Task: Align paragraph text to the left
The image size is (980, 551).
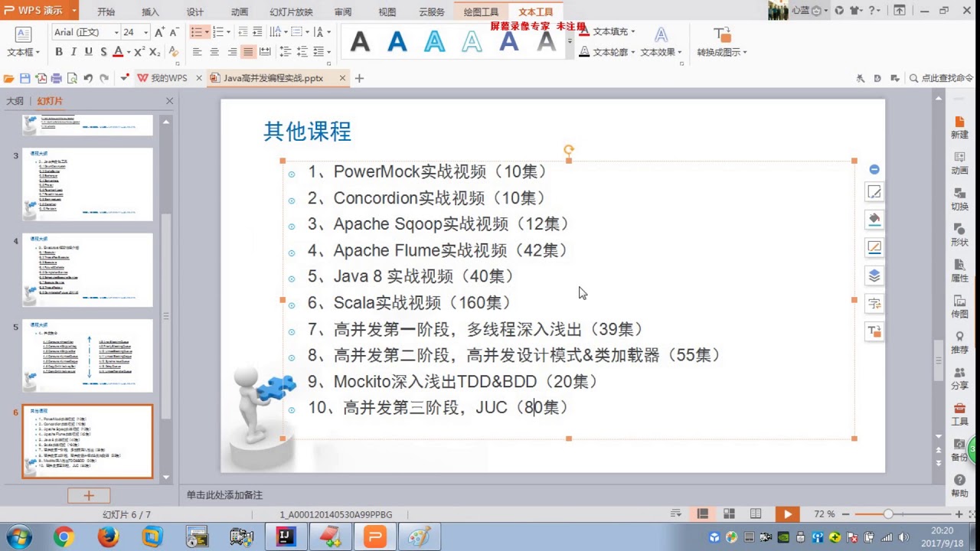Action: (x=198, y=52)
